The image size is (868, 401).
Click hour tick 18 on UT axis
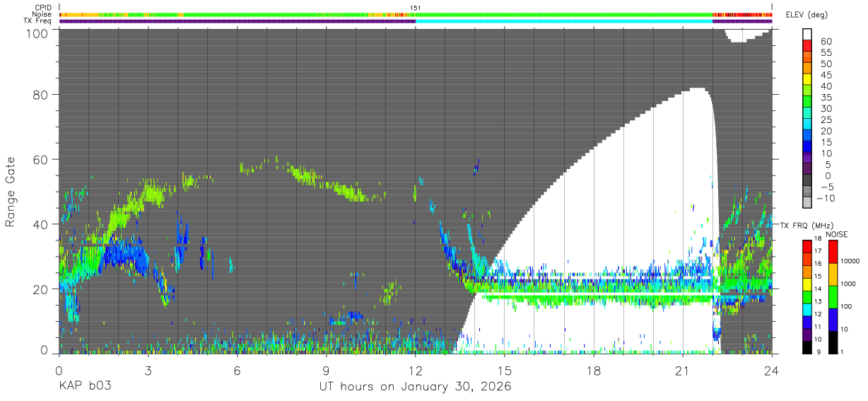click(x=594, y=370)
